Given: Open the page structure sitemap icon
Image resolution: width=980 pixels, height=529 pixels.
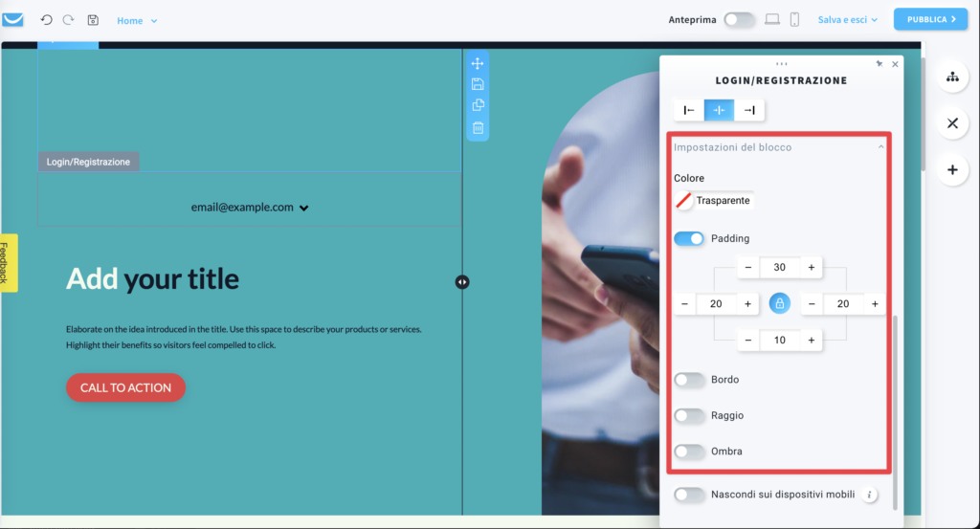Looking at the screenshot, I should 952,77.
